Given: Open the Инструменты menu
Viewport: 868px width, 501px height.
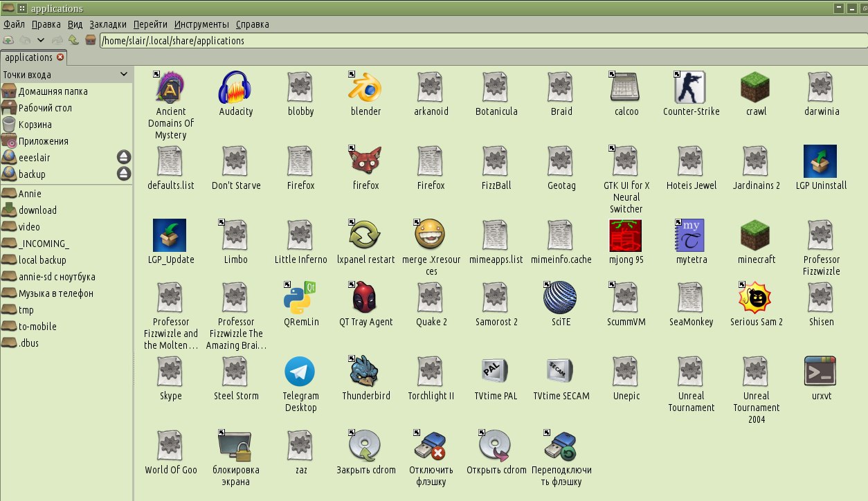Looking at the screenshot, I should click(x=202, y=24).
